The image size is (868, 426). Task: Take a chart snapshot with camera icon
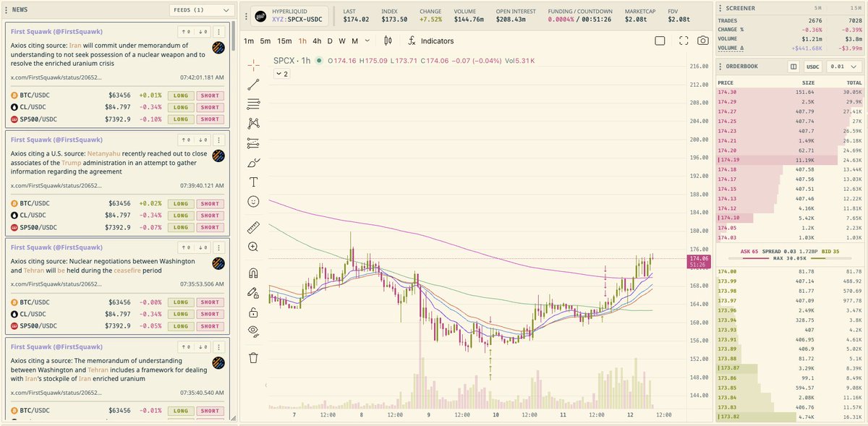[703, 41]
